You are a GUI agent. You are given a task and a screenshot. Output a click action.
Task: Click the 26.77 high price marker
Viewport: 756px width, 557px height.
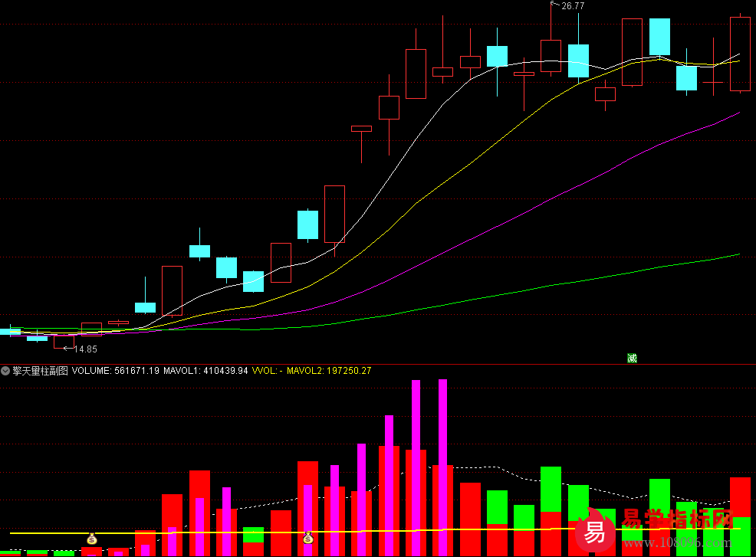point(572,6)
